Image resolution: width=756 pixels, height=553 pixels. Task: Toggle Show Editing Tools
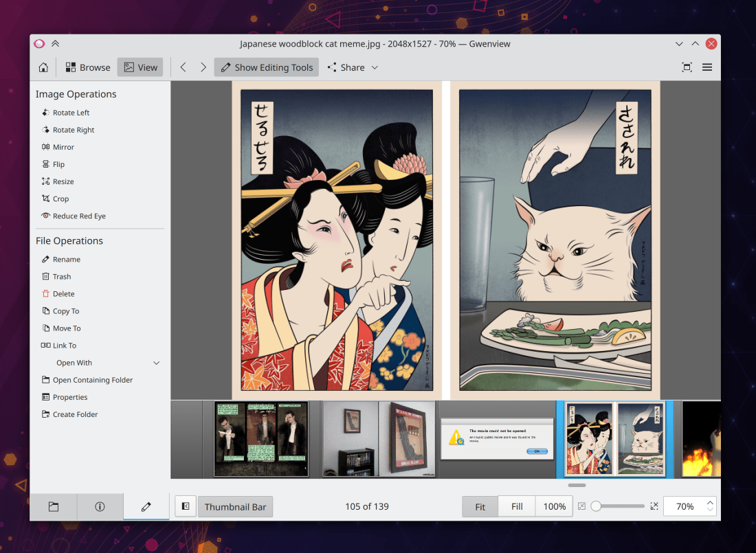tap(267, 67)
